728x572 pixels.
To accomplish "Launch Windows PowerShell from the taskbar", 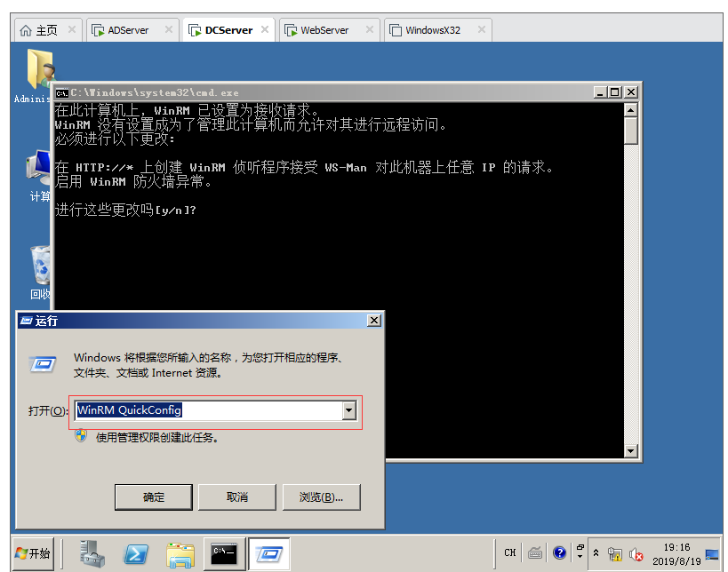I will 136,553.
